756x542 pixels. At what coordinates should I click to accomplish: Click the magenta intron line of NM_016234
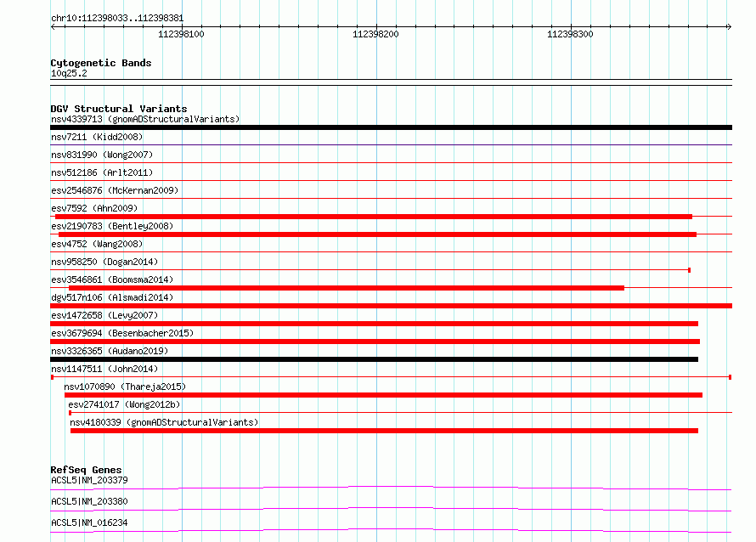pos(391,529)
